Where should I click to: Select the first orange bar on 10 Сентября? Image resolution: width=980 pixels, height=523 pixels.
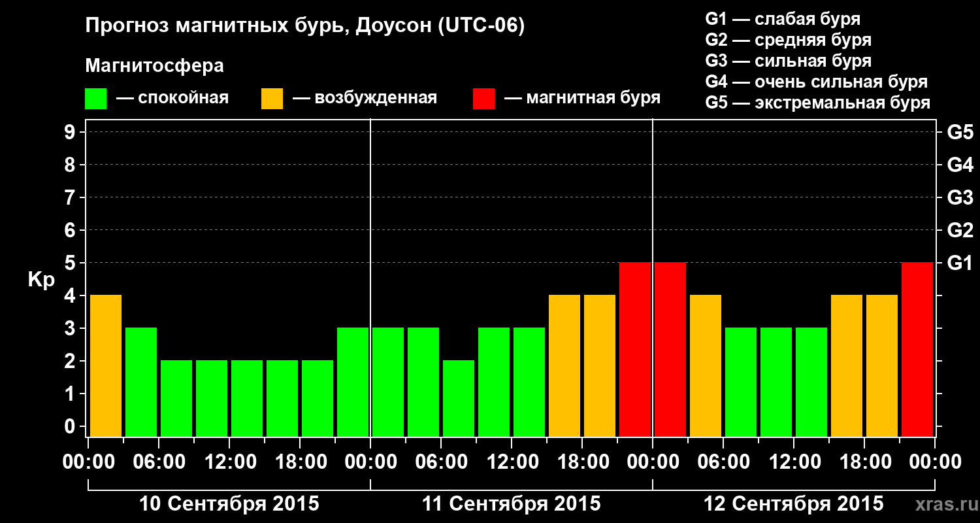[106, 366]
